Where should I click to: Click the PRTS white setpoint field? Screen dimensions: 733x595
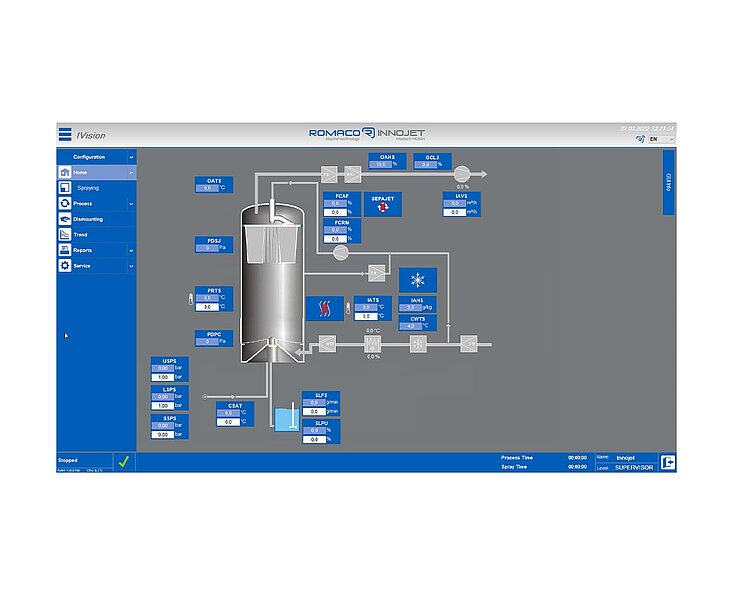point(207,307)
